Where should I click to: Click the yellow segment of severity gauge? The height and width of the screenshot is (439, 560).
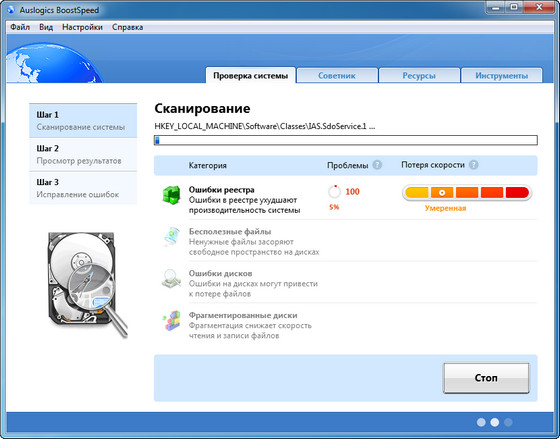[x=417, y=193]
